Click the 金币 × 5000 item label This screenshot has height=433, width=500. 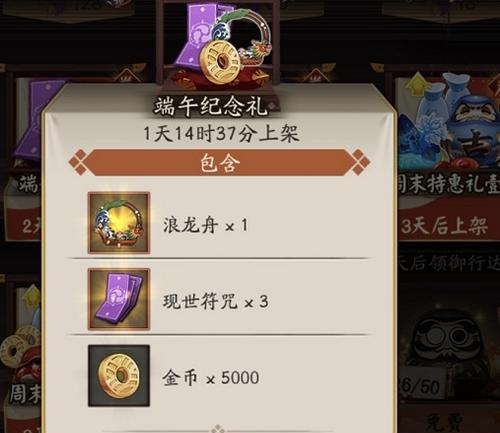point(211,378)
